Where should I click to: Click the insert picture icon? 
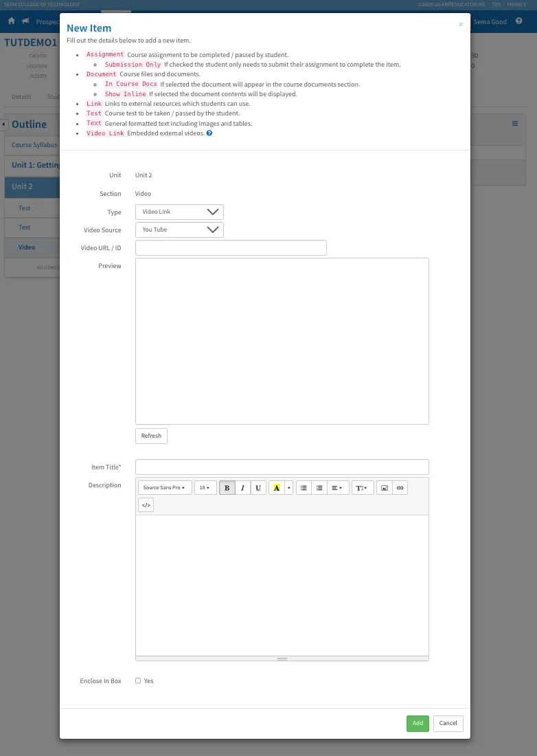click(x=385, y=488)
